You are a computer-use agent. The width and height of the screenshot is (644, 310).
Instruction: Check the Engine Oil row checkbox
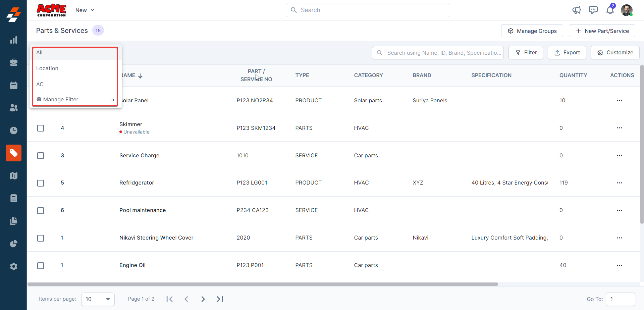click(41, 266)
